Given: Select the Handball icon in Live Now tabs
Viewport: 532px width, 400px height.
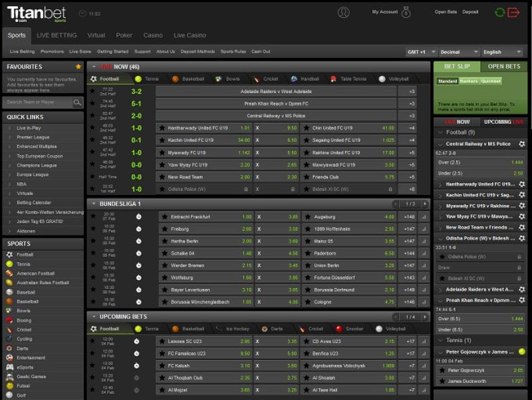Looking at the screenshot, I should [294, 79].
